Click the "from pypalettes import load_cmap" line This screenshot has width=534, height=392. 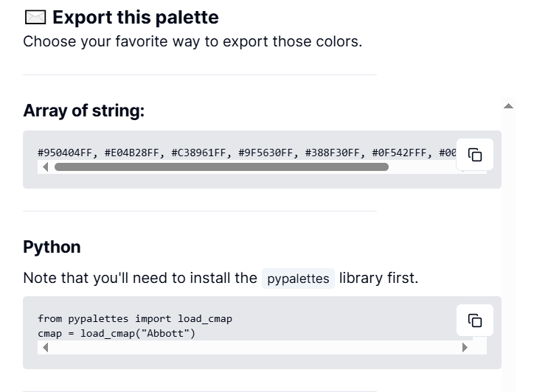coord(135,318)
